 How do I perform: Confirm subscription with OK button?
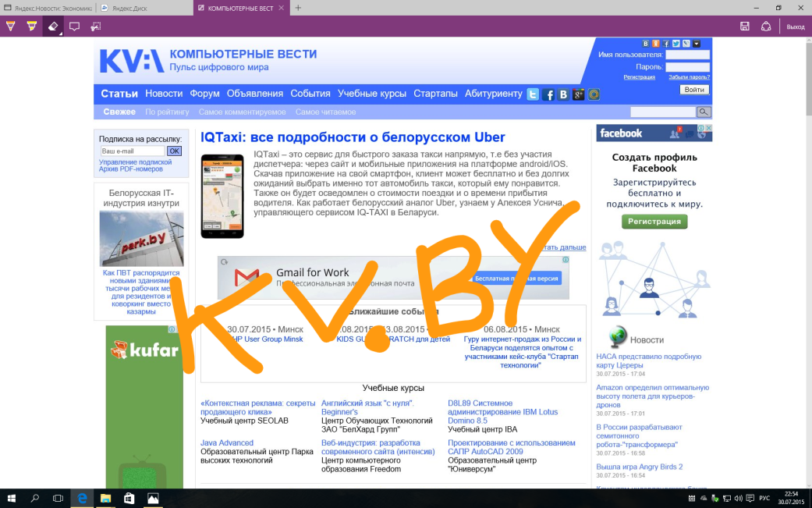click(174, 151)
